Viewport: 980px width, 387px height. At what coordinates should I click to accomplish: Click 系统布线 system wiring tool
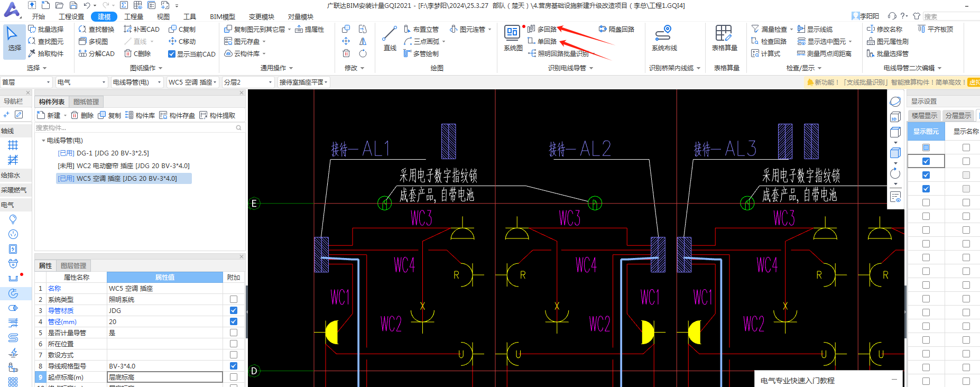(x=664, y=39)
